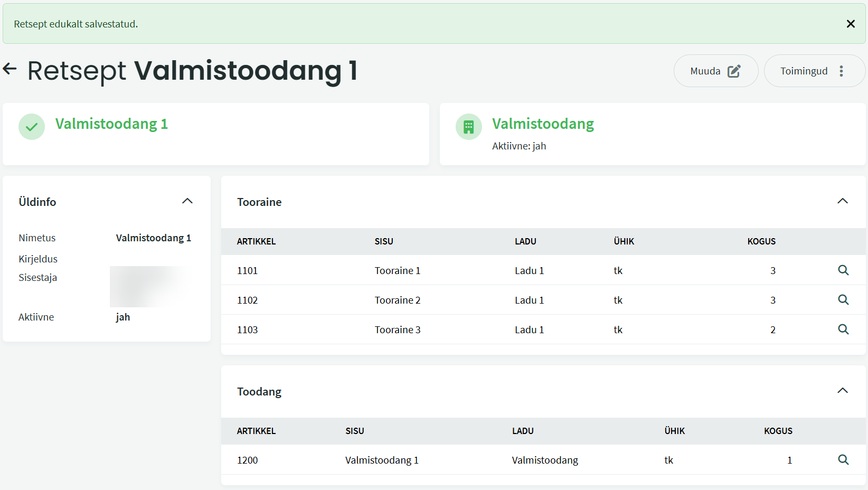Click KOGUS column header in Tooraine table

[761, 241]
